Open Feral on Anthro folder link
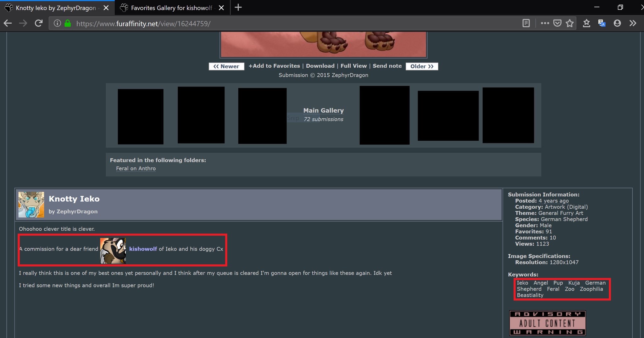The height and width of the screenshot is (338, 644). [x=136, y=168]
